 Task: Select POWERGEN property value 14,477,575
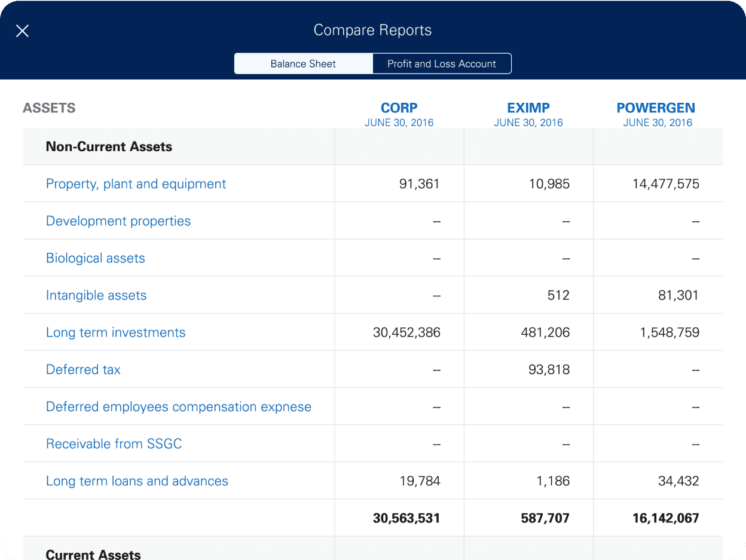point(666,184)
